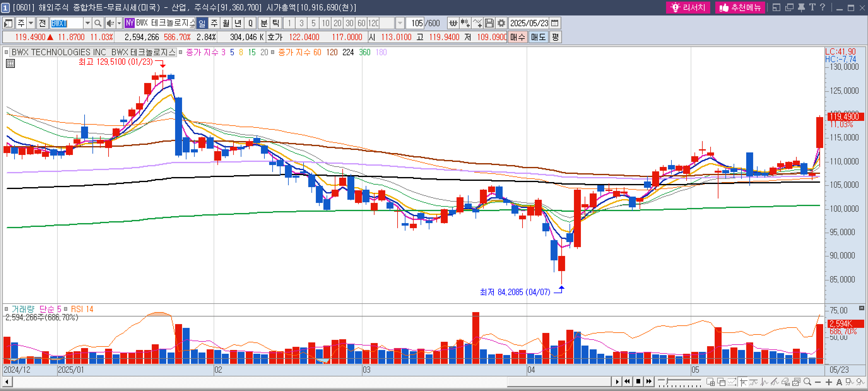Click the eraser tool icon at bottom
This screenshot has width=868, height=391.
coord(785,382)
